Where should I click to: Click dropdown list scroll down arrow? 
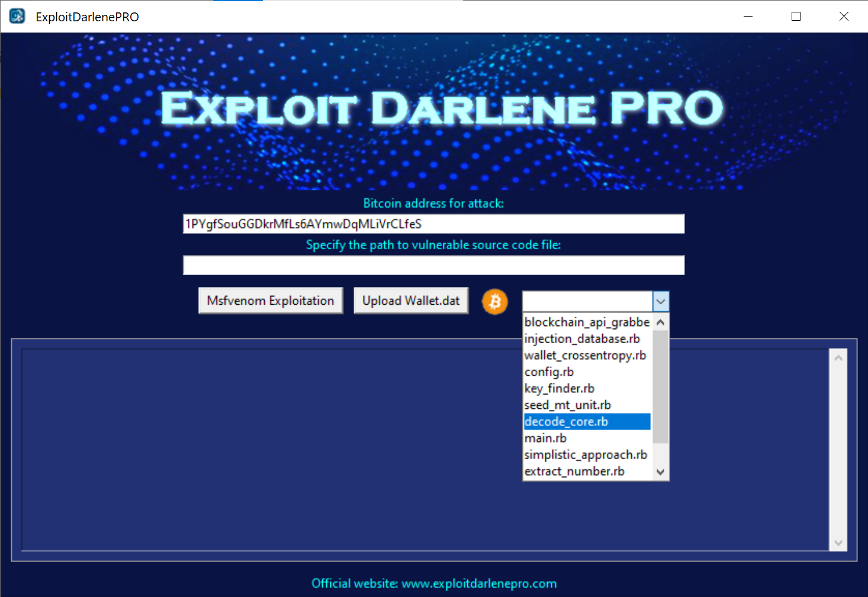(x=661, y=472)
